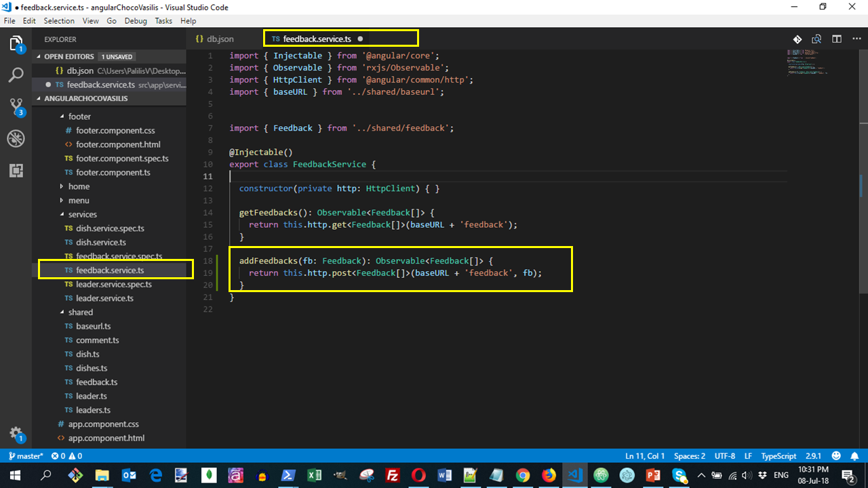The height and width of the screenshot is (488, 868).
Task: Open baseurl.ts in shared folder
Action: click(x=94, y=326)
